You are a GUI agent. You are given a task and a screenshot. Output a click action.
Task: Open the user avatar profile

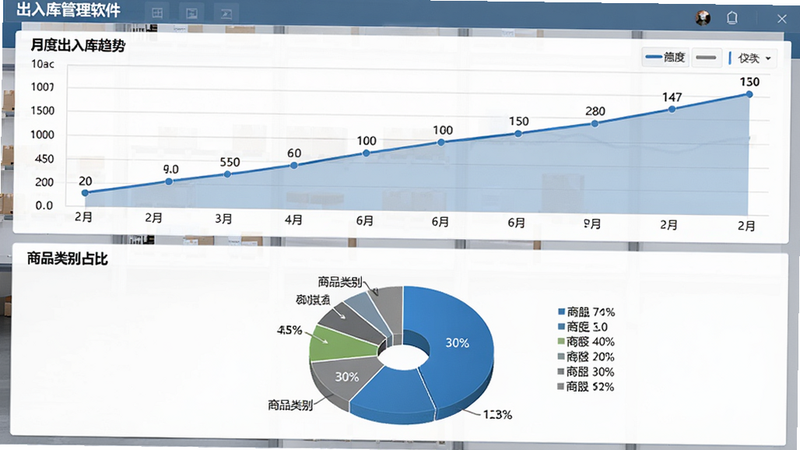pos(703,18)
